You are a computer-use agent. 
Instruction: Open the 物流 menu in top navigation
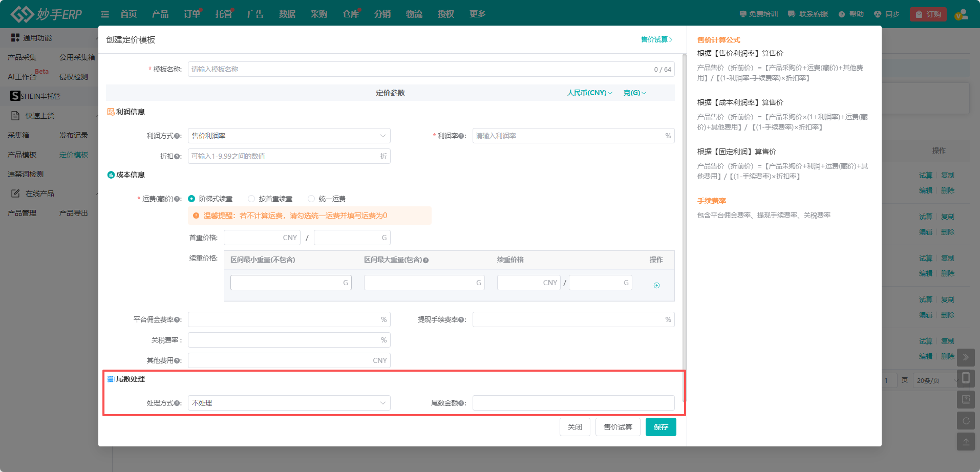414,14
